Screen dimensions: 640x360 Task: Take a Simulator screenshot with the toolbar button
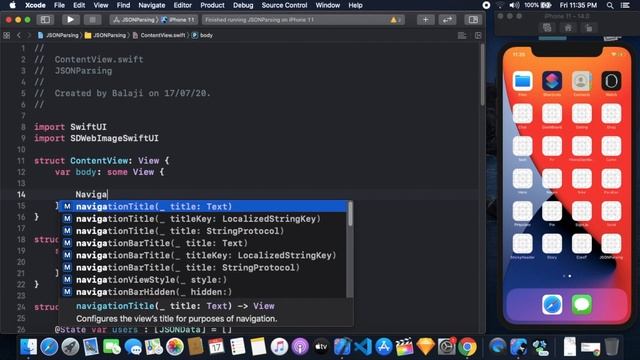pos(547,28)
